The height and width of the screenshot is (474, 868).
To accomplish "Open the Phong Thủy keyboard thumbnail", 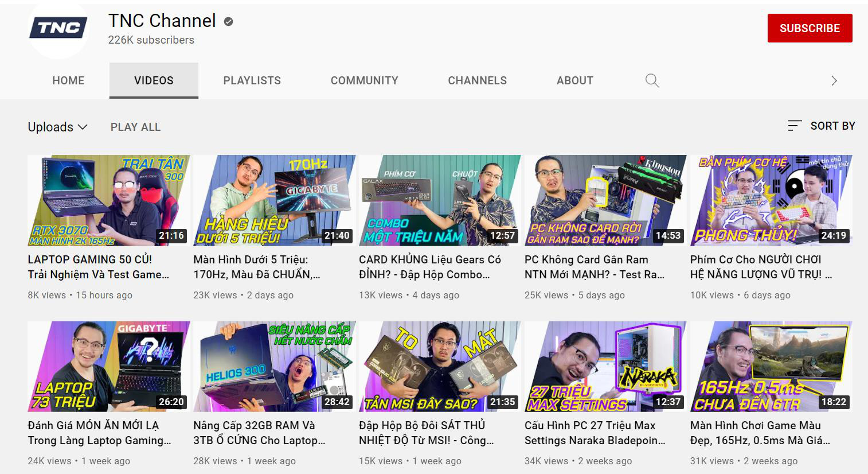I will pyautogui.click(x=771, y=200).
